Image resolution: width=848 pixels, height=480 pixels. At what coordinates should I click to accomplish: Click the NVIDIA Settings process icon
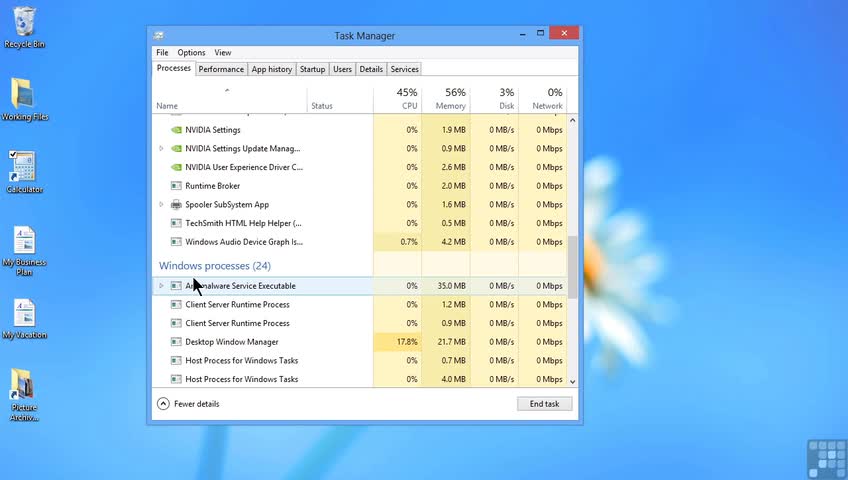click(176, 130)
